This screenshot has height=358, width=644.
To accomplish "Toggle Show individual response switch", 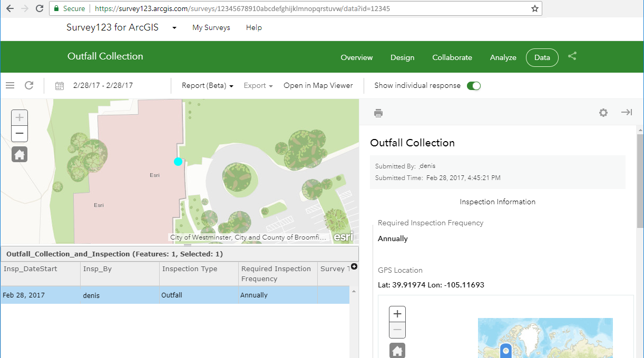I will pyautogui.click(x=474, y=86).
